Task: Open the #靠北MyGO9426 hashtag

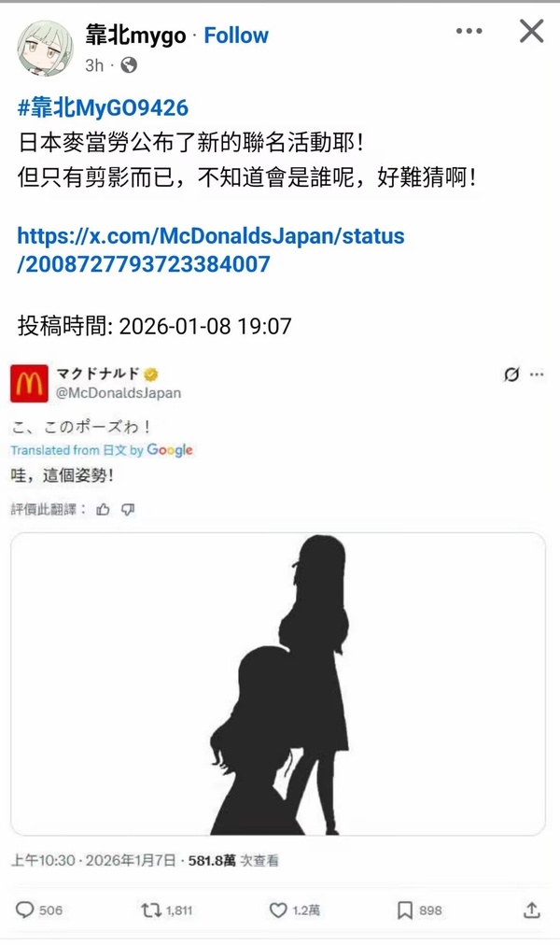Action: [x=103, y=108]
